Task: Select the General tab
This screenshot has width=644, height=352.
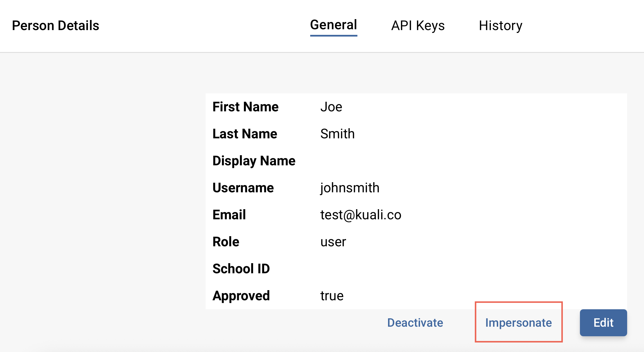Action: tap(333, 25)
